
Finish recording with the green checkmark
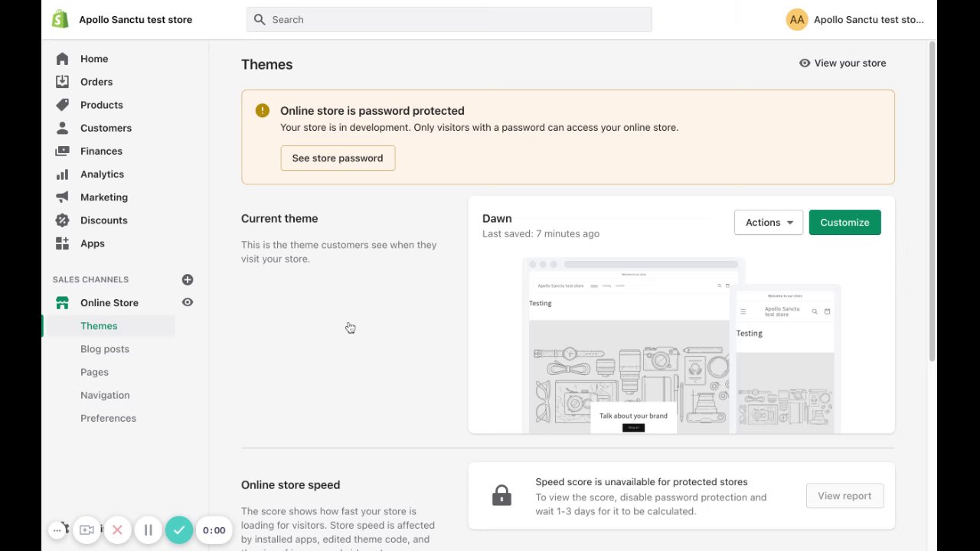point(179,530)
